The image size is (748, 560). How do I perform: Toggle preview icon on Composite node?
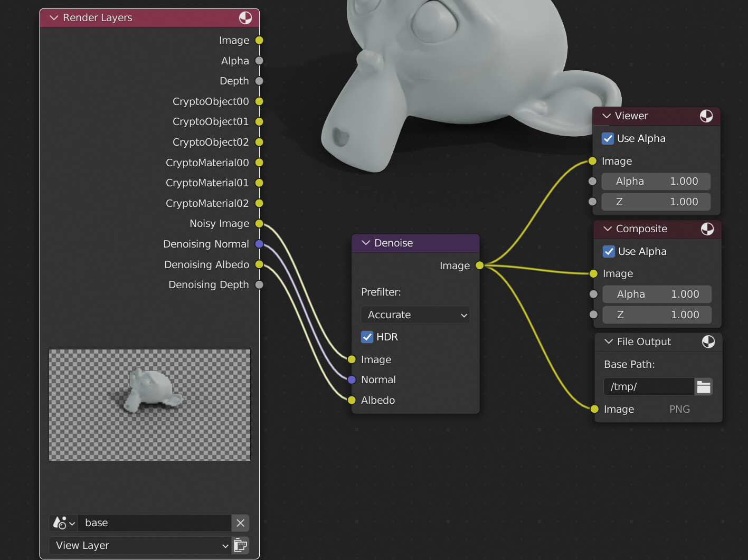point(707,229)
